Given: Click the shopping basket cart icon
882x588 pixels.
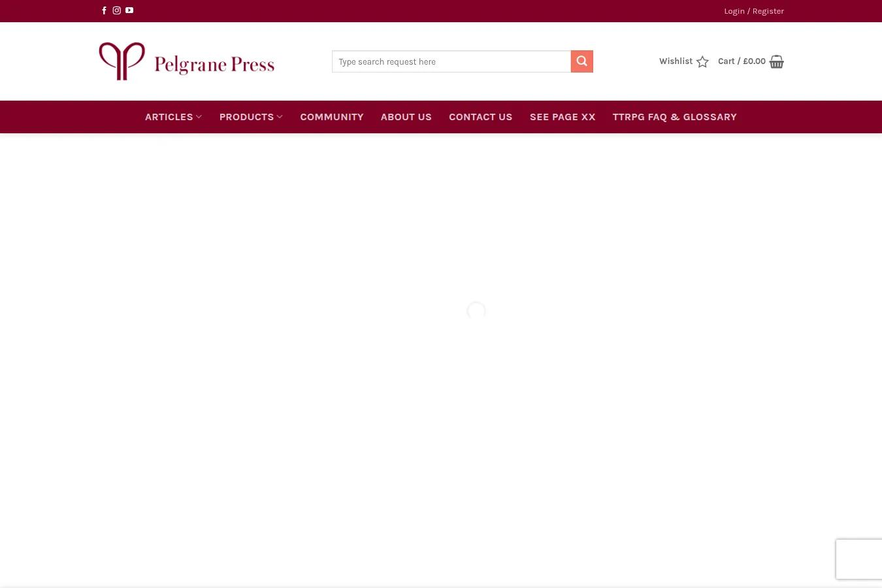Looking at the screenshot, I should pos(776,62).
